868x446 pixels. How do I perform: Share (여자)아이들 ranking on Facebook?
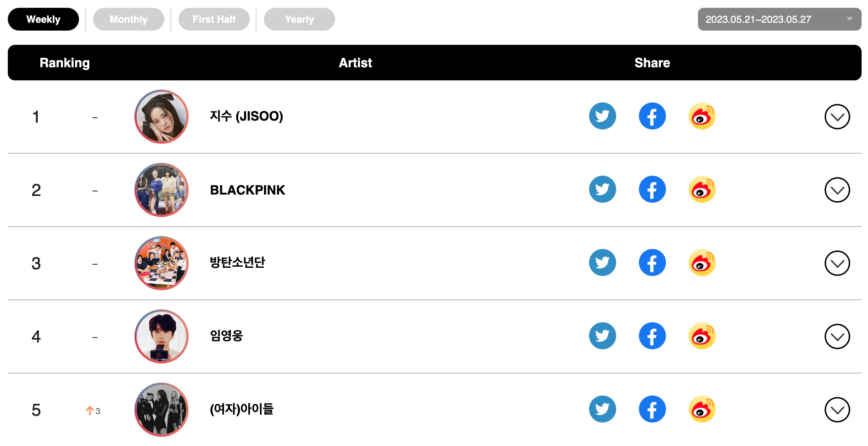tap(652, 409)
